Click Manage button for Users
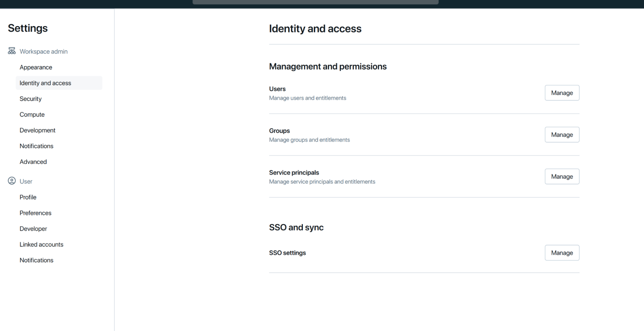This screenshot has width=644, height=331. click(562, 93)
